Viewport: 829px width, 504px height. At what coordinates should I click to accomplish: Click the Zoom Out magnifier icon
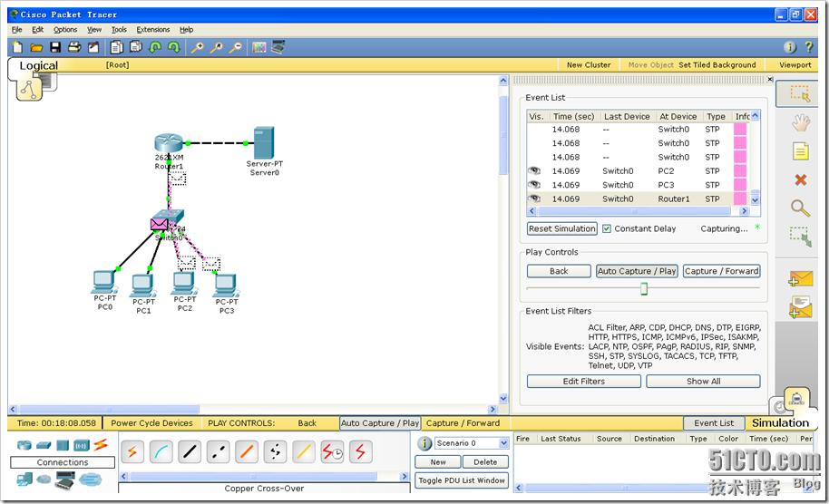click(x=235, y=47)
